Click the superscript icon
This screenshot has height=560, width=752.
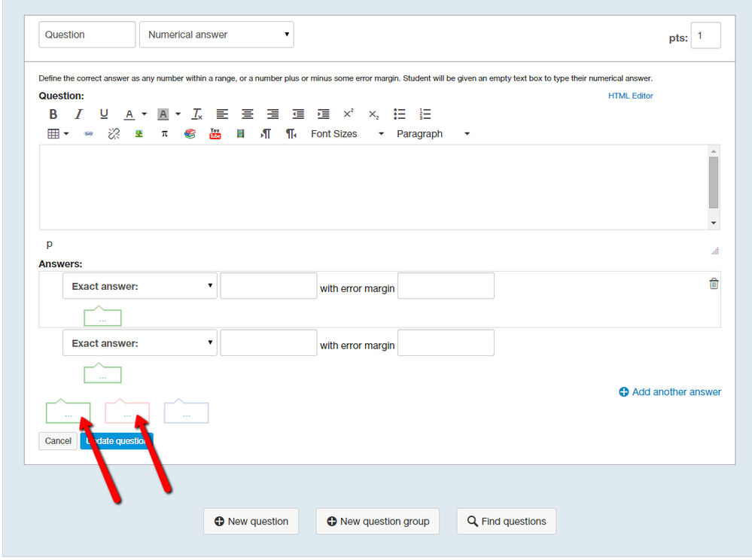[349, 114]
